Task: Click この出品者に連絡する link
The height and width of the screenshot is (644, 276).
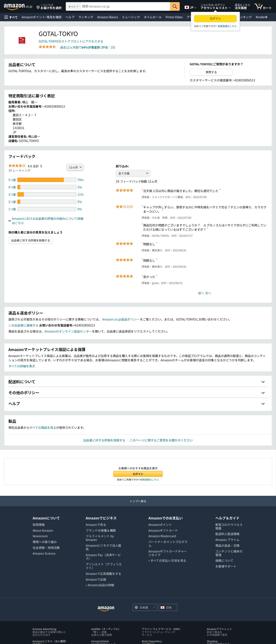Action: click(x=23, y=325)
